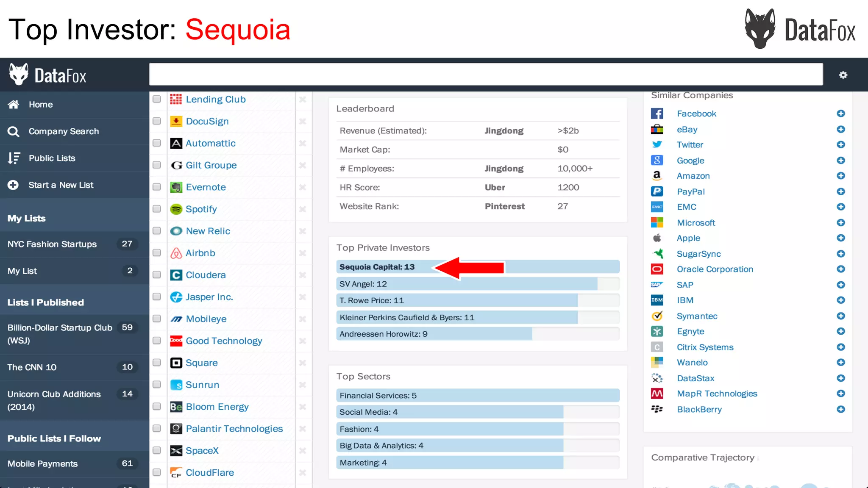Open settings gear icon in top bar
The image size is (868, 488).
click(x=843, y=75)
